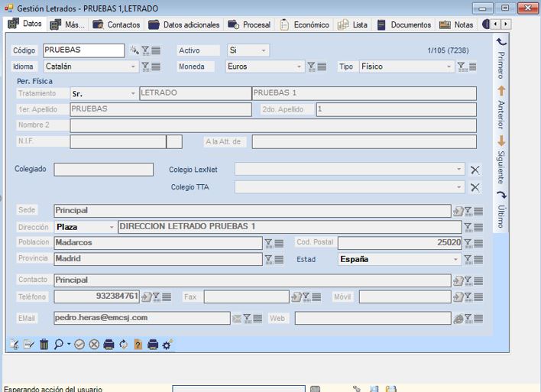Open the Tipo dropdown showing Físico
Viewport: 541px width, 392px height.
click(x=449, y=67)
